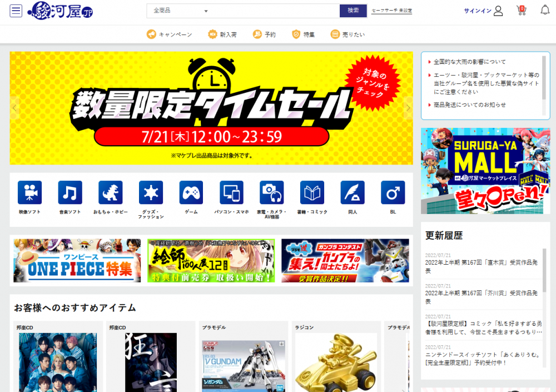Open the notifications bell
Viewport: 556px width, 392px height.
coord(545,11)
